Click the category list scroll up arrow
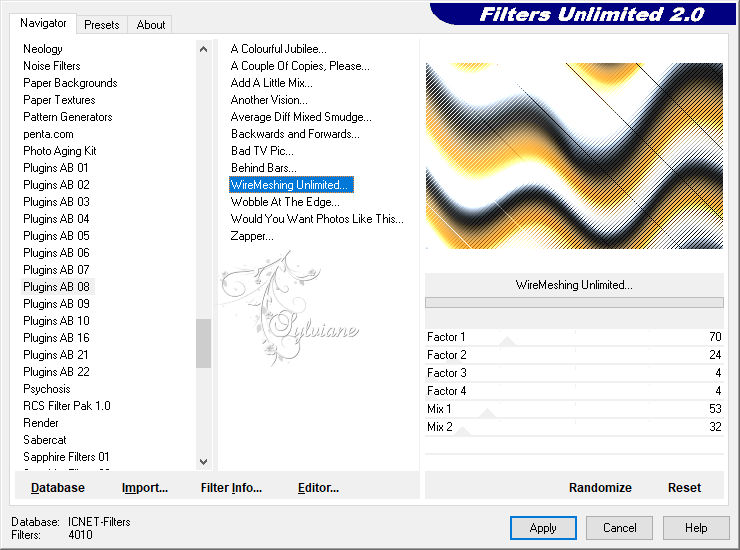740x550 pixels. coord(203,49)
